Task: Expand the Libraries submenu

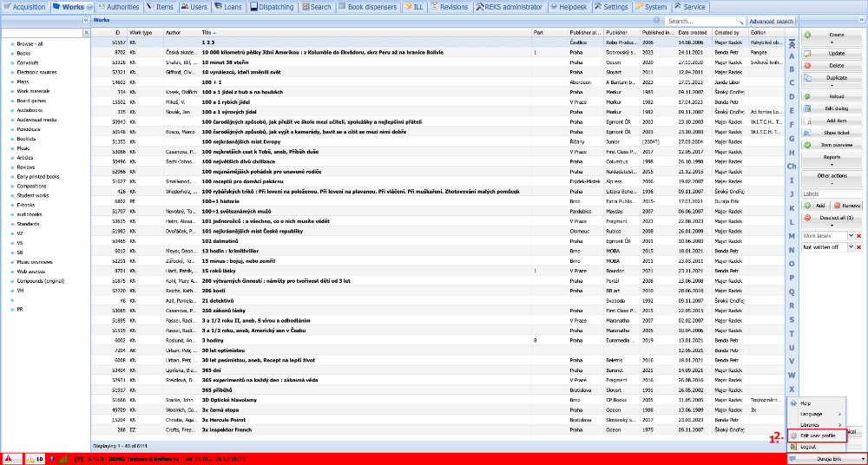Action: pyautogui.click(x=817, y=424)
